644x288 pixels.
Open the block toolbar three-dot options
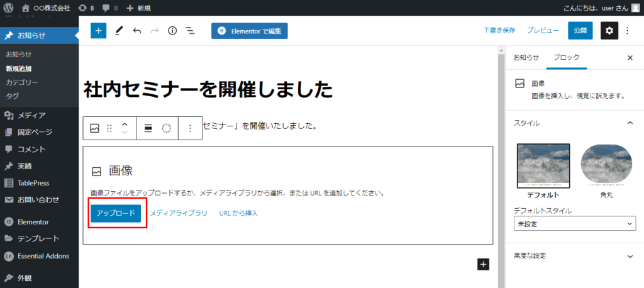click(191, 128)
